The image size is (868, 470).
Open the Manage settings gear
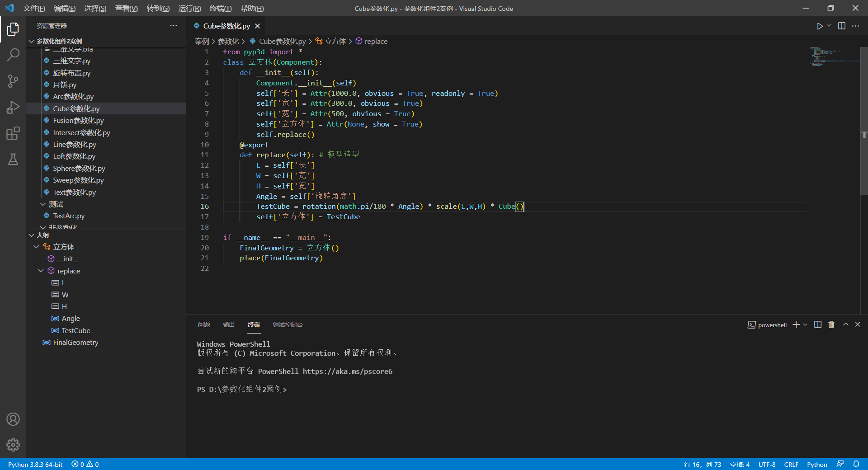pyautogui.click(x=13, y=445)
